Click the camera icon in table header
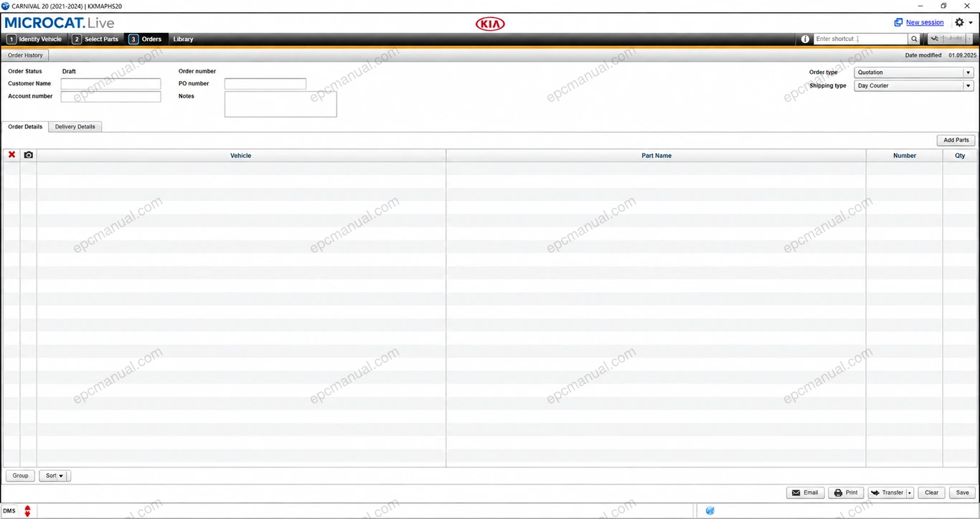This screenshot has height=519, width=980. pyautogui.click(x=29, y=155)
